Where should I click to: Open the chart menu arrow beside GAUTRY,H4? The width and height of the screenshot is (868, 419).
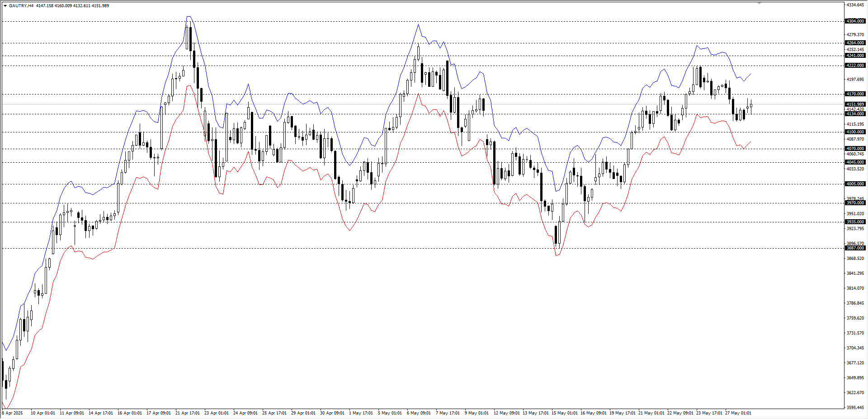tap(5, 6)
